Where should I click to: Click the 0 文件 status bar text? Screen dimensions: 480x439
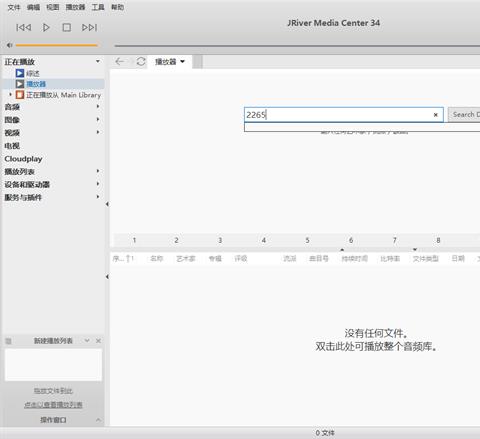point(325,433)
